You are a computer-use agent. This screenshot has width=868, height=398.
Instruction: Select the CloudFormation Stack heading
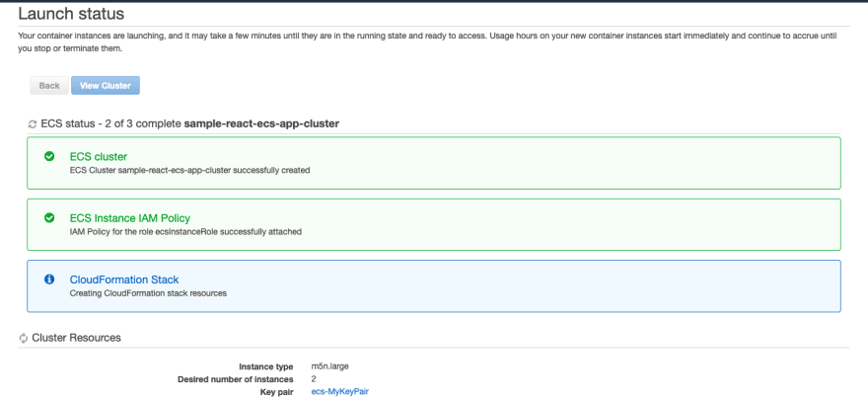tap(124, 279)
